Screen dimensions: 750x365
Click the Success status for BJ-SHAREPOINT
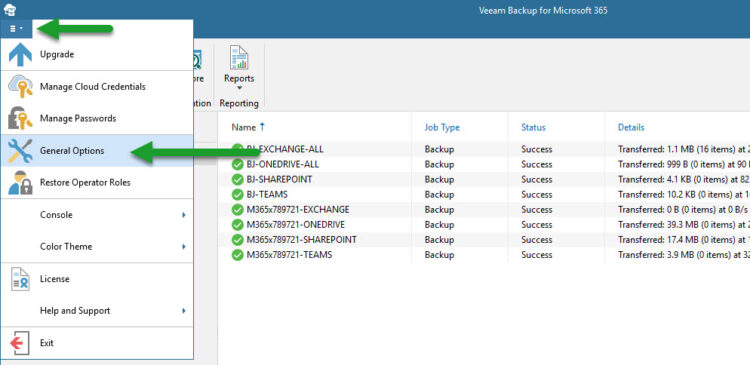536,179
